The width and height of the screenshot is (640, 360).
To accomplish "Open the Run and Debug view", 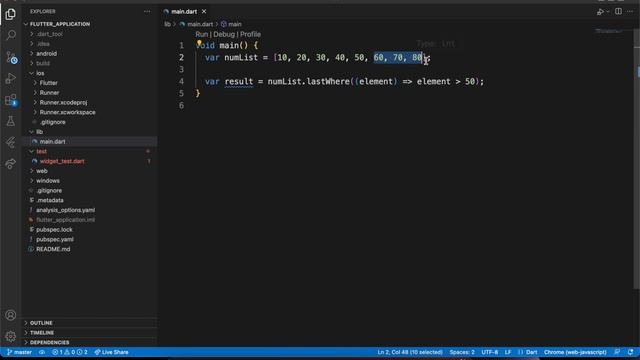I will click(11, 78).
